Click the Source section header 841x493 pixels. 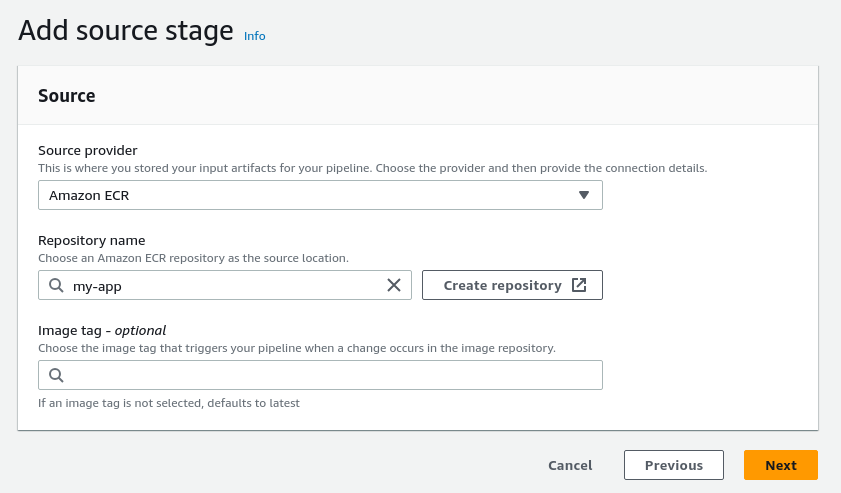coord(67,96)
